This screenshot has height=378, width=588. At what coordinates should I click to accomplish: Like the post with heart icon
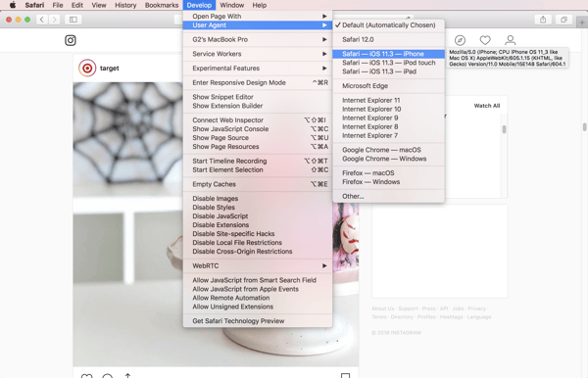click(86, 376)
